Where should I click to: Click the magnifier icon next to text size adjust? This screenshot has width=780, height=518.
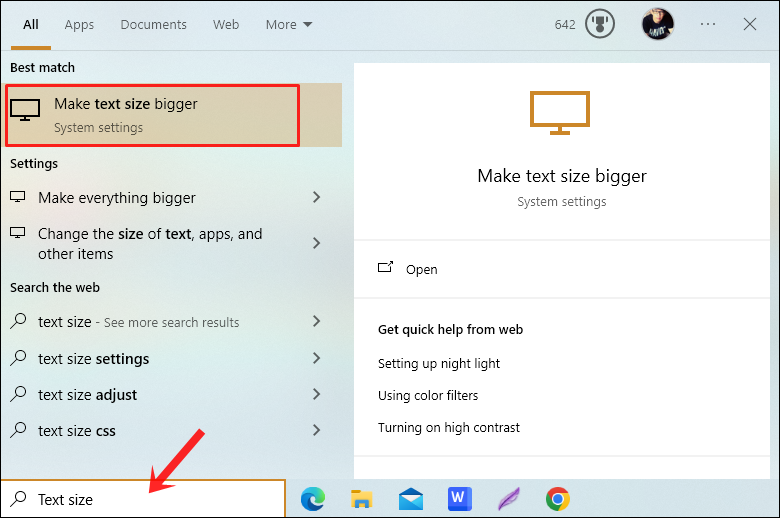coord(18,394)
